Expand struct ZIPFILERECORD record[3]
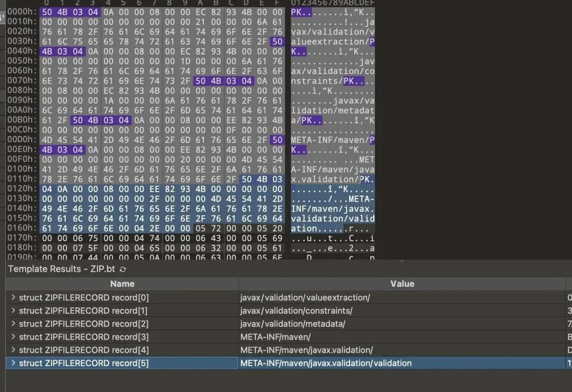 click(x=13, y=336)
